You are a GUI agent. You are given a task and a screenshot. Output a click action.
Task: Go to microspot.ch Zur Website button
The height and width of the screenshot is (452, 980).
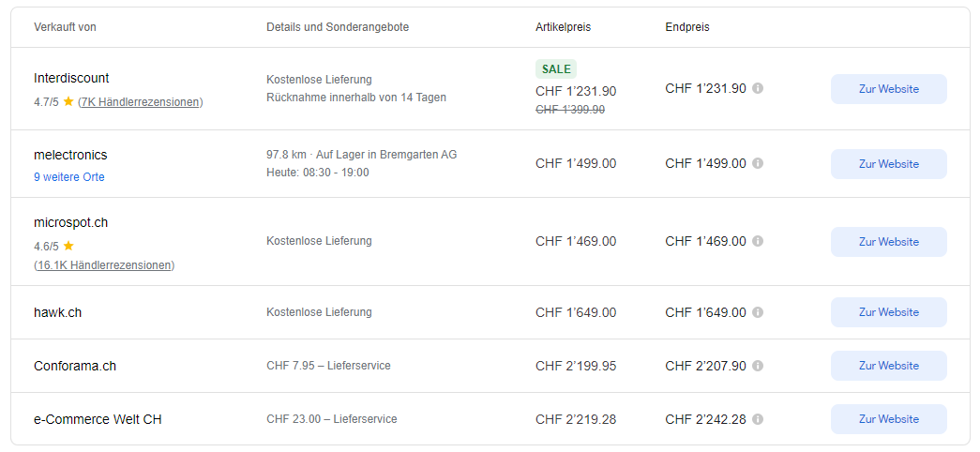click(x=888, y=242)
